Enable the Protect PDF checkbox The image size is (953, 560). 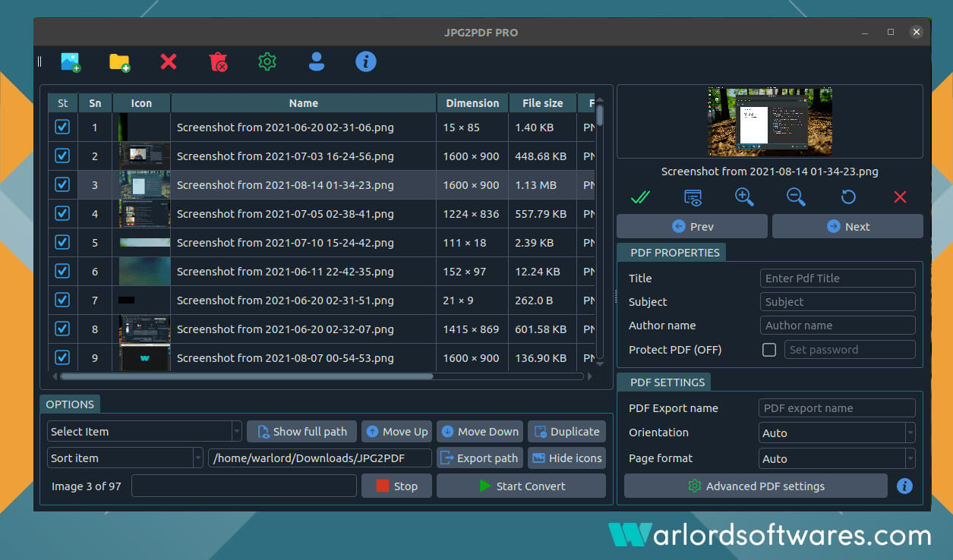pyautogui.click(x=769, y=350)
